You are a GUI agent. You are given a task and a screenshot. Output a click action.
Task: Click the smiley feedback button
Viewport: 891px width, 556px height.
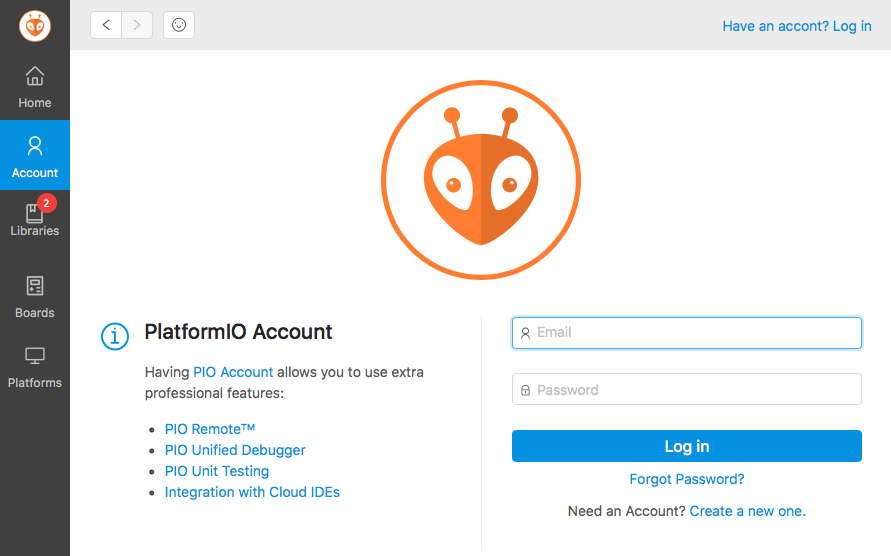pyautogui.click(x=179, y=25)
